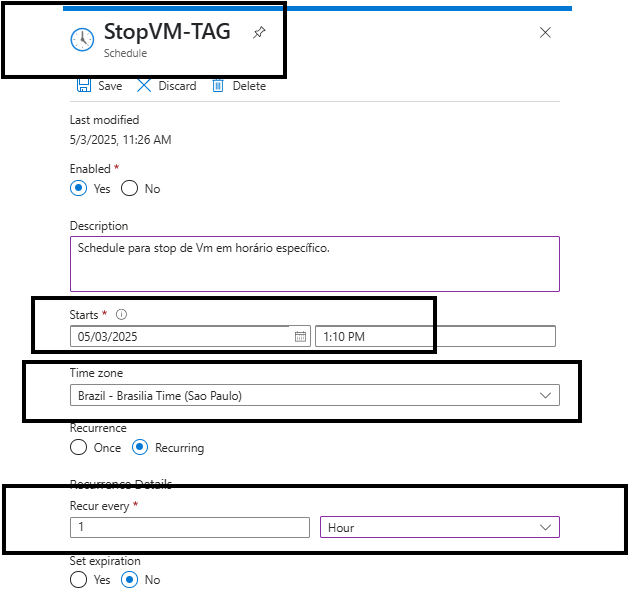Click the 1:10 PM start time field
The width and height of the screenshot is (628, 596).
point(435,337)
